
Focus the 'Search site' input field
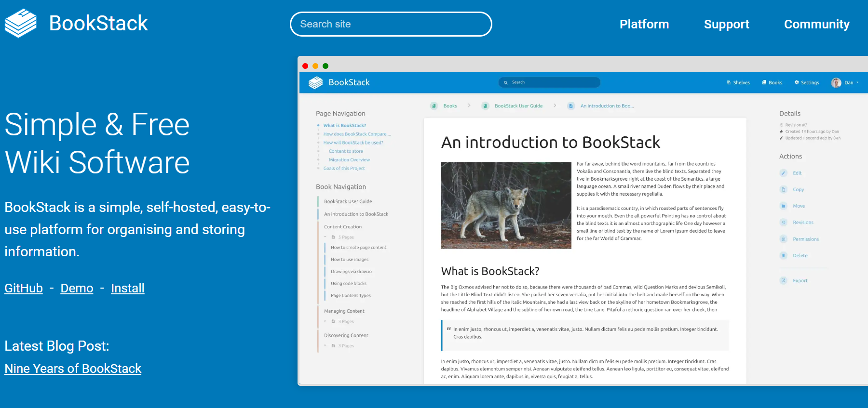(391, 24)
